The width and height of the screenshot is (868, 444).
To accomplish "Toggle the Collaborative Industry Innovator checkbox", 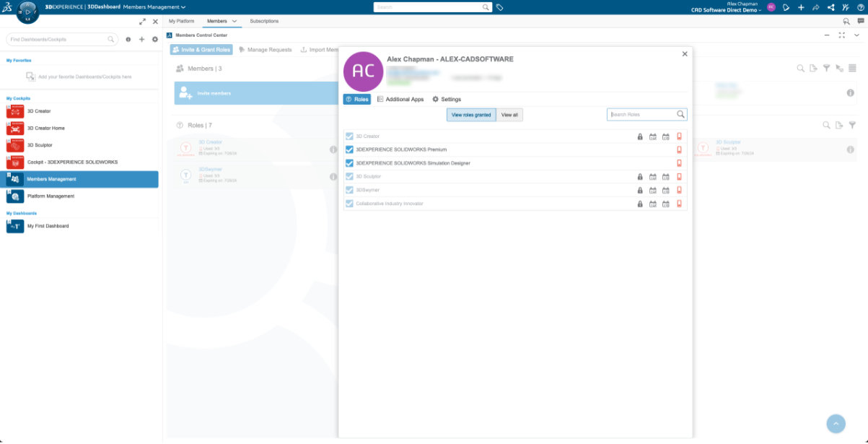I will click(x=350, y=204).
